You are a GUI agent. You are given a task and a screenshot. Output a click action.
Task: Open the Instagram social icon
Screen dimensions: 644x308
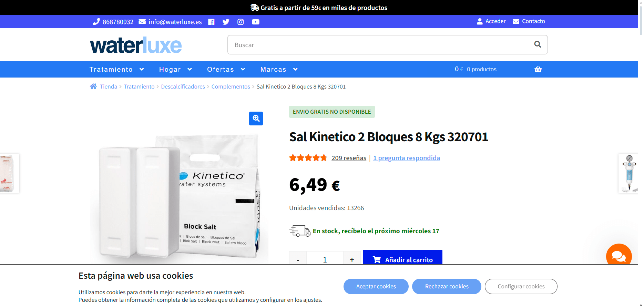point(241,22)
